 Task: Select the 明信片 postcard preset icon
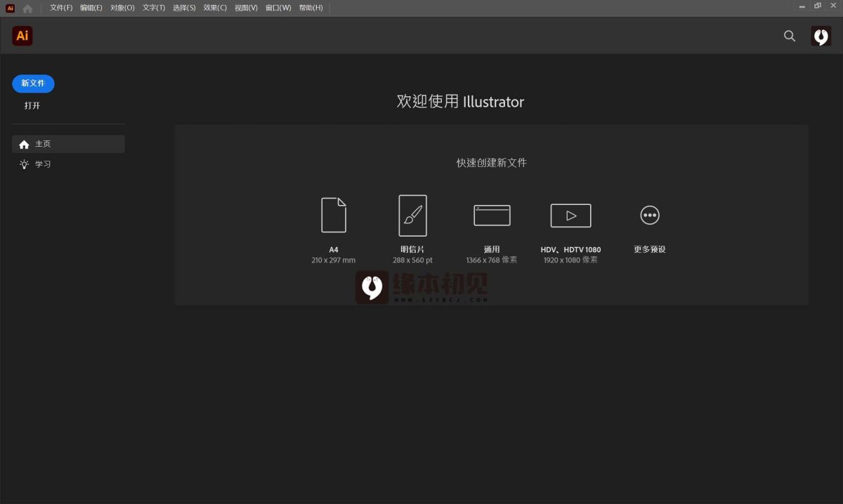coord(412,215)
